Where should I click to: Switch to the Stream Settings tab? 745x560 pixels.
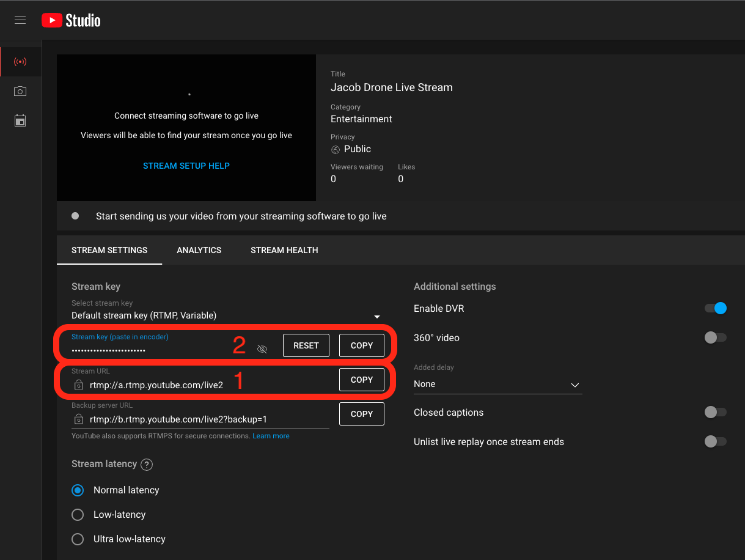pyautogui.click(x=109, y=250)
